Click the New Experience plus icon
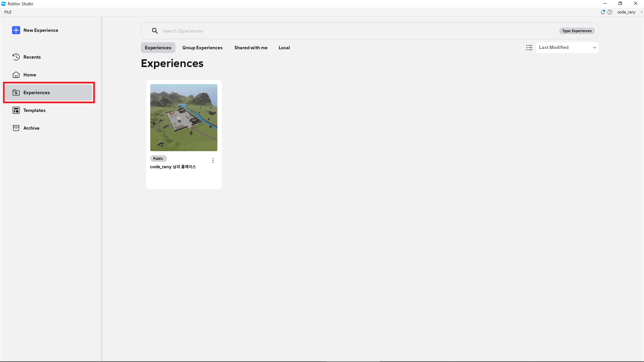Screen dimensions: 644x362 pos(16,30)
